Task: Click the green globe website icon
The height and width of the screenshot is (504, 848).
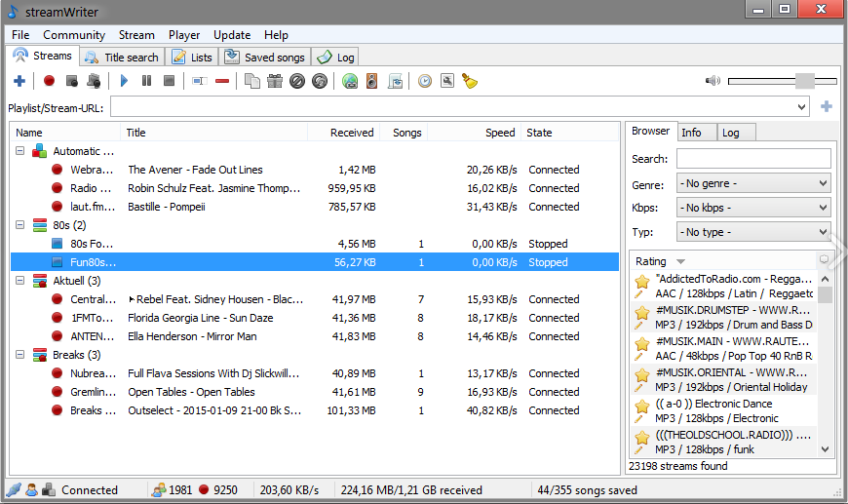Action: click(350, 81)
